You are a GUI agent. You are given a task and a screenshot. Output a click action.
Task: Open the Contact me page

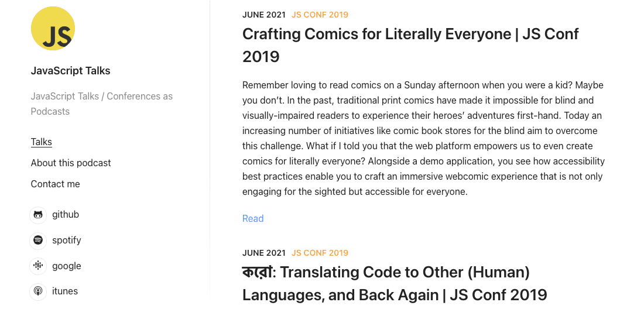(x=56, y=184)
